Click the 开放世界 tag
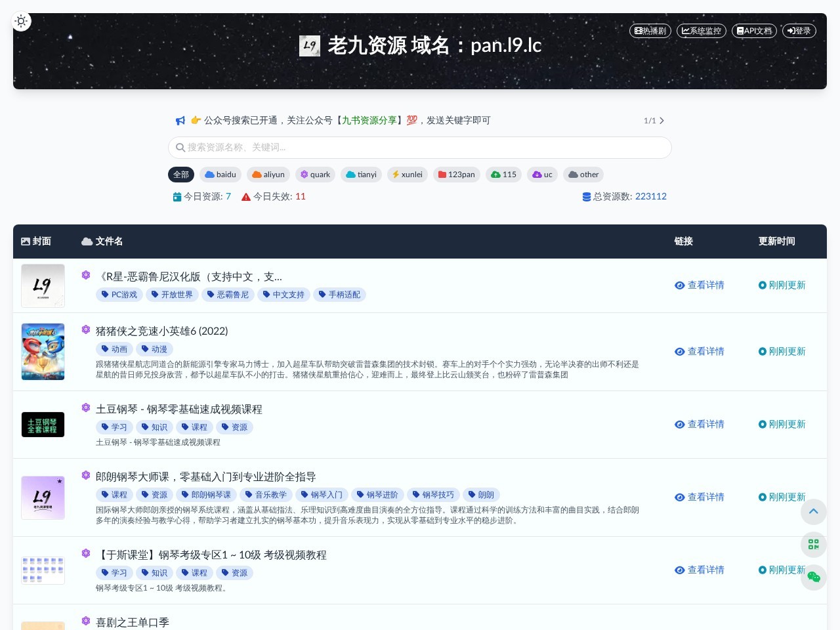840x630 pixels. coord(172,295)
